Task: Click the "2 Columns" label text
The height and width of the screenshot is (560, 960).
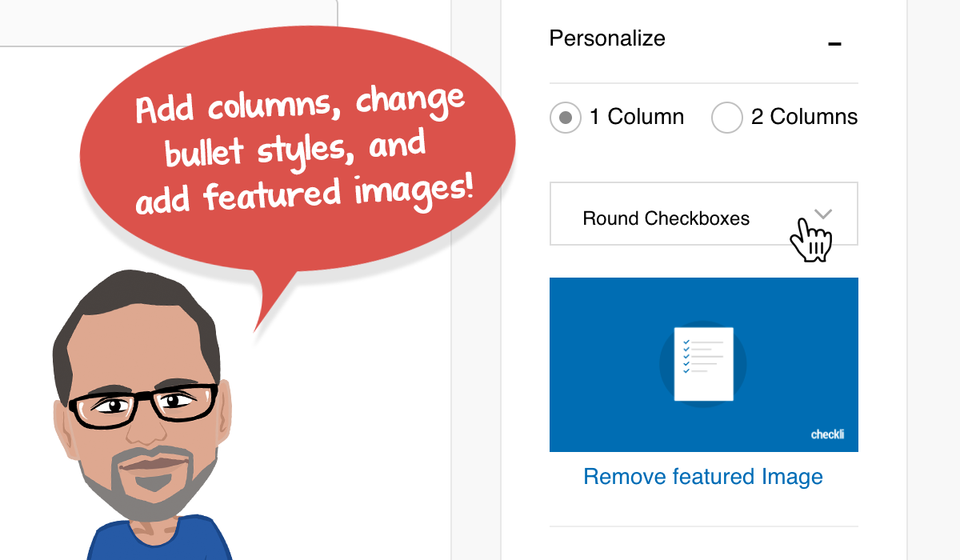Action: (x=804, y=118)
